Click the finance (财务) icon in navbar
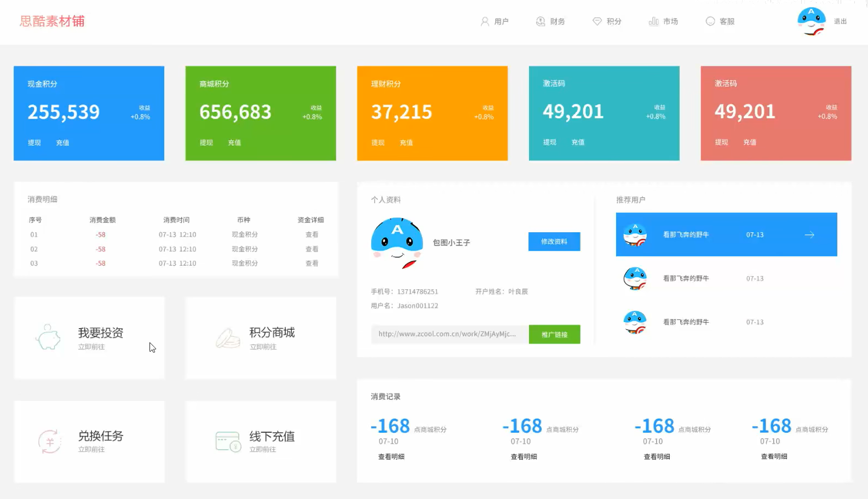Screen dimensions: 868x499 541,21
